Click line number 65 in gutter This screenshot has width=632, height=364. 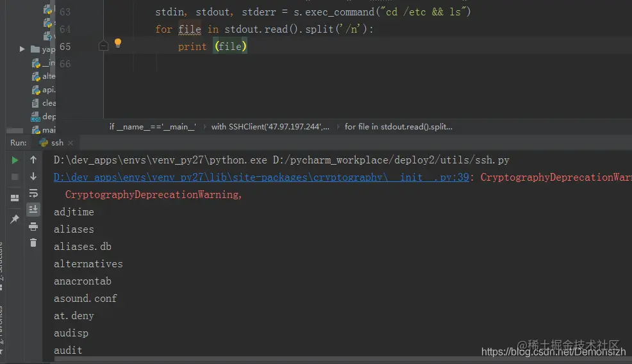coord(65,47)
